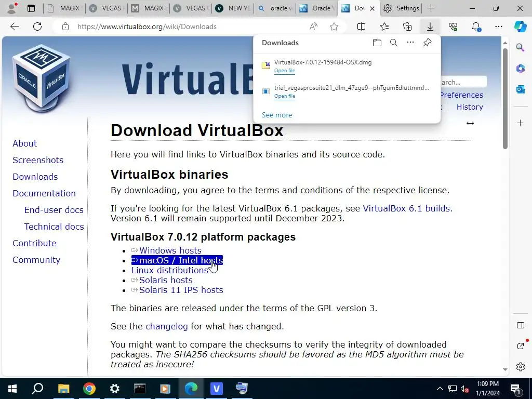
Task: Open the changelog link
Action: click(x=167, y=326)
